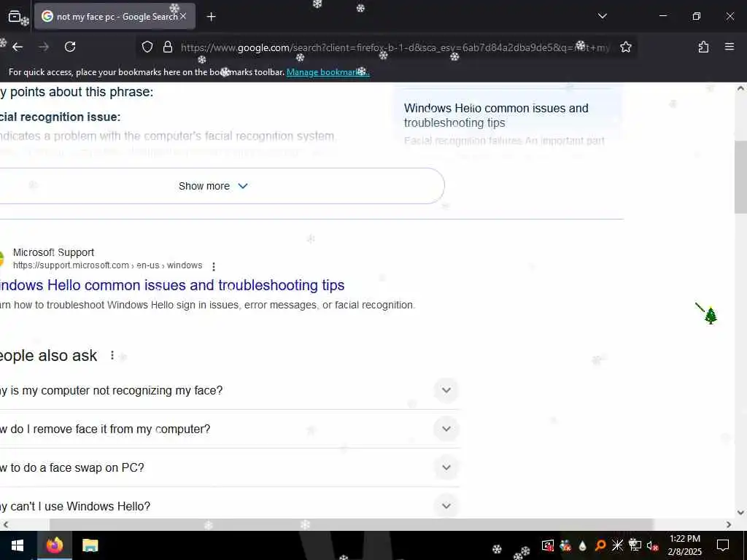Click the 'Facial recognition issue:' heading text

[60, 117]
